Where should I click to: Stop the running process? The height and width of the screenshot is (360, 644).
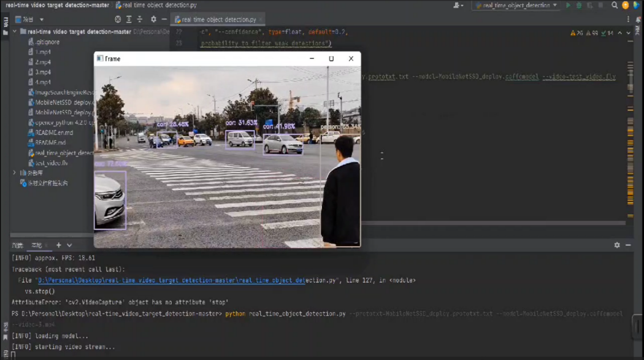600,6
